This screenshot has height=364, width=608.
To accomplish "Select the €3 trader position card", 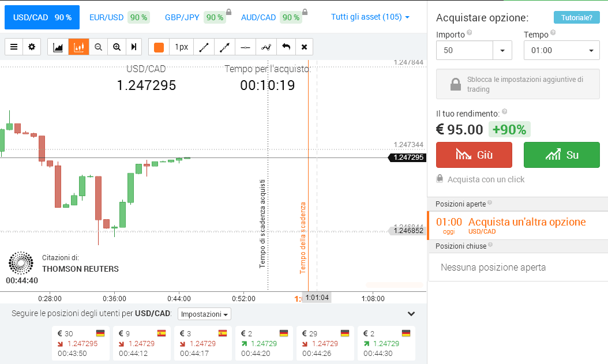I will click(x=203, y=343).
